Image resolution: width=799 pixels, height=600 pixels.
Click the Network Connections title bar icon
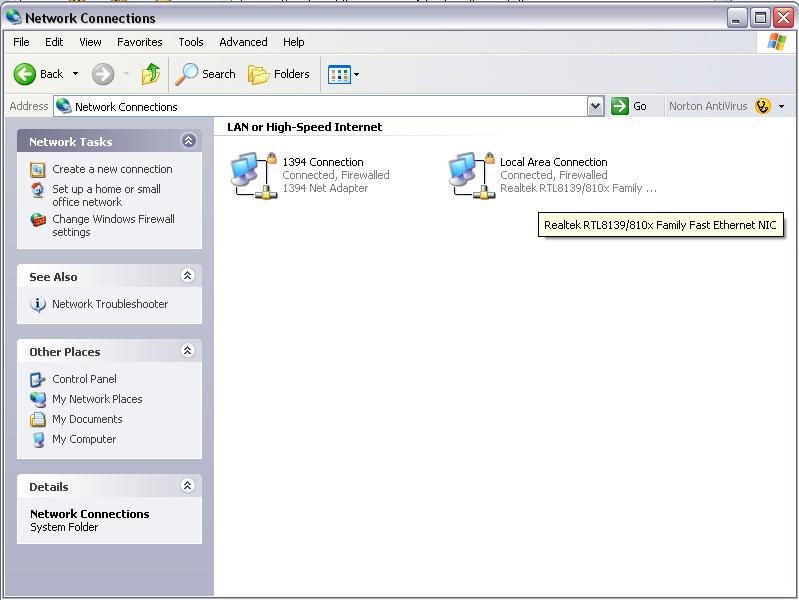click(x=14, y=17)
